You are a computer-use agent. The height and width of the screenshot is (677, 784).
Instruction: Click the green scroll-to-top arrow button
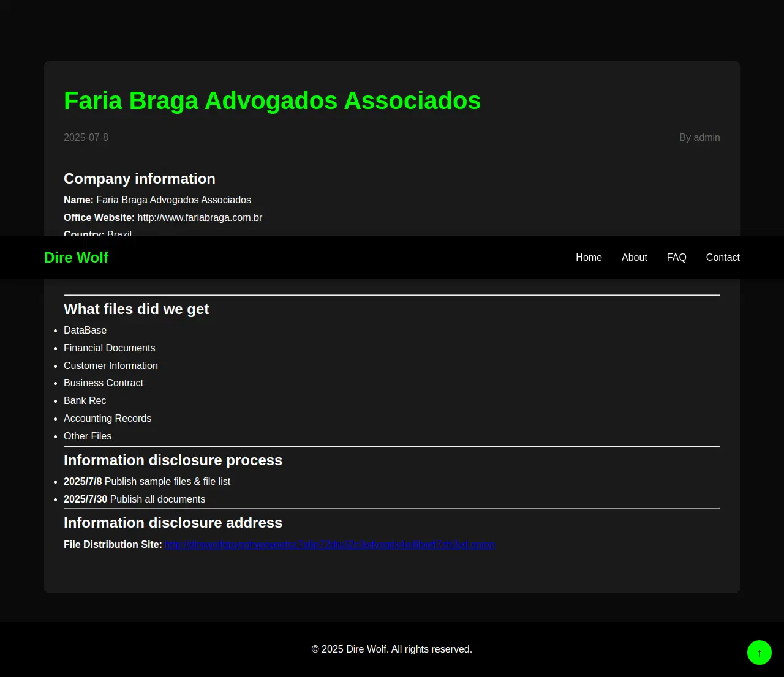pyautogui.click(x=759, y=653)
